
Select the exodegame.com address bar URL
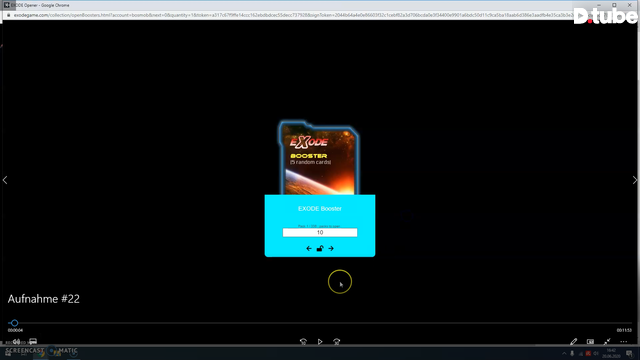click(293, 15)
